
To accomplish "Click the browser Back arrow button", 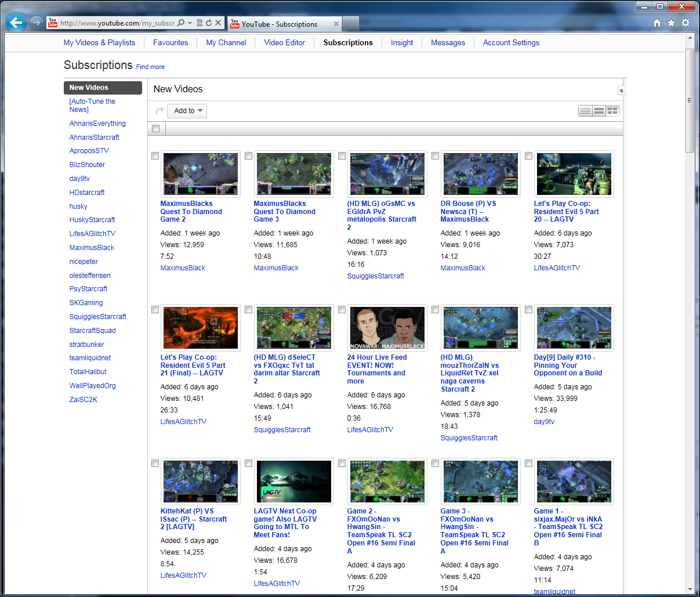I will [x=16, y=23].
